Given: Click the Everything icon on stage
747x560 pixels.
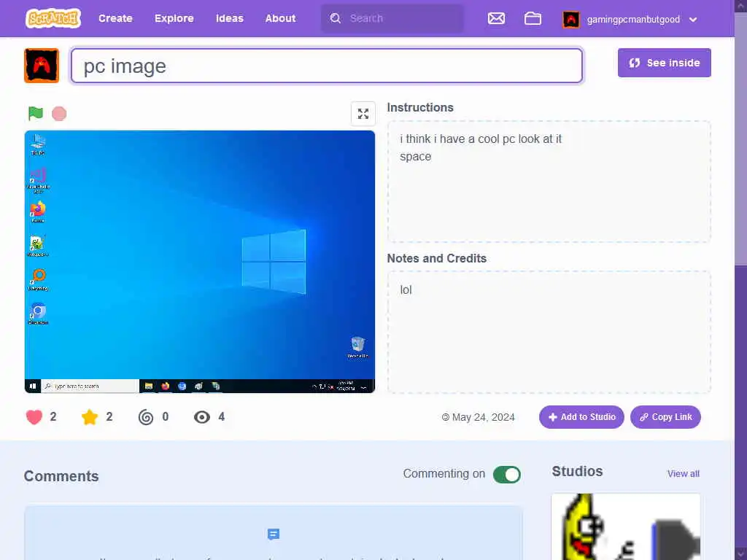Looking at the screenshot, I should [x=38, y=279].
